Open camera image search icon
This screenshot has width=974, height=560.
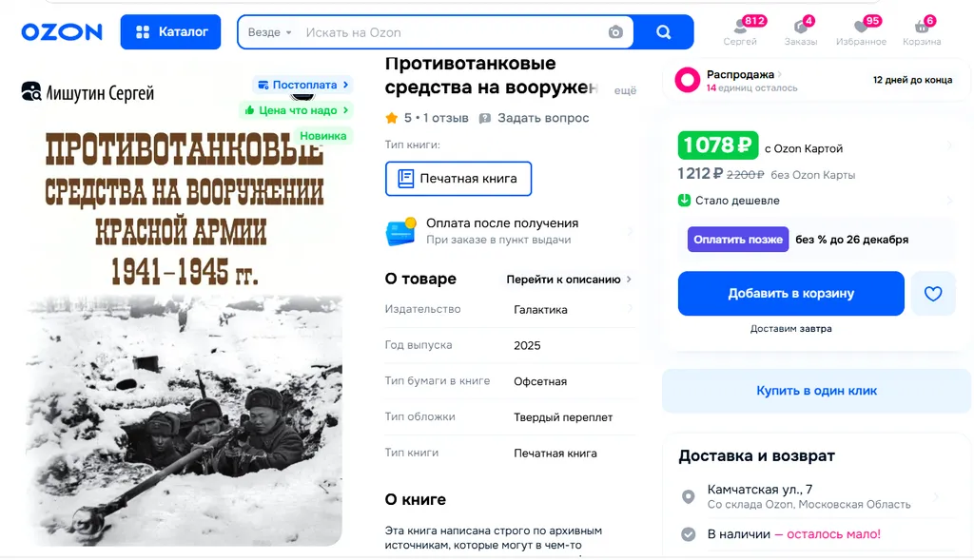pos(615,32)
